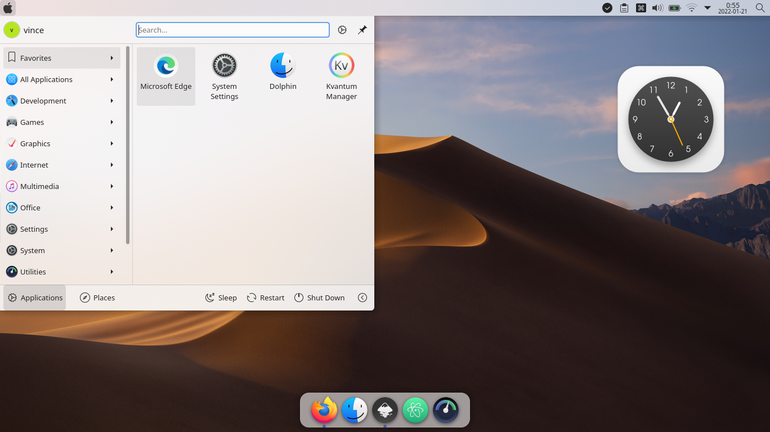The width and height of the screenshot is (770, 432).
Task: Switch to the Places tab
Action: [x=97, y=297]
